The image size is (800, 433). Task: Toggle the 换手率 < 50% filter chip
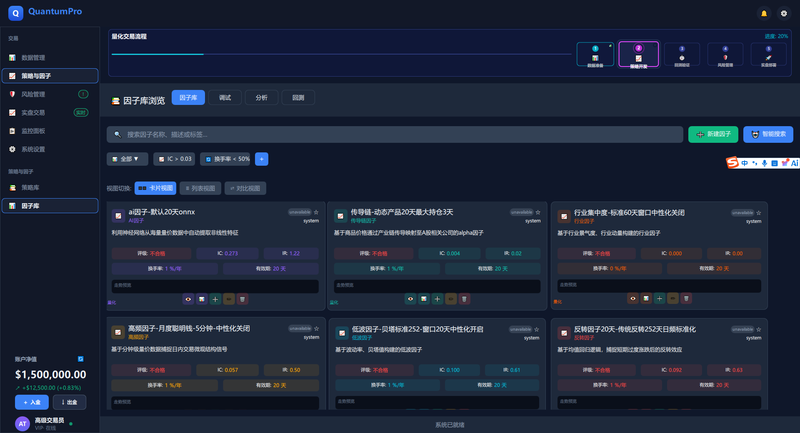[227, 159]
